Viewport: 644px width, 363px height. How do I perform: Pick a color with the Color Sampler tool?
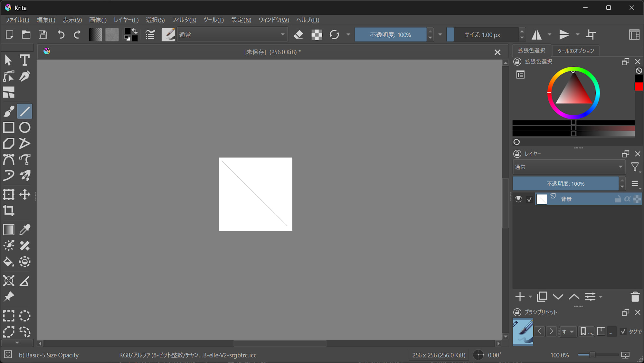[x=24, y=229]
